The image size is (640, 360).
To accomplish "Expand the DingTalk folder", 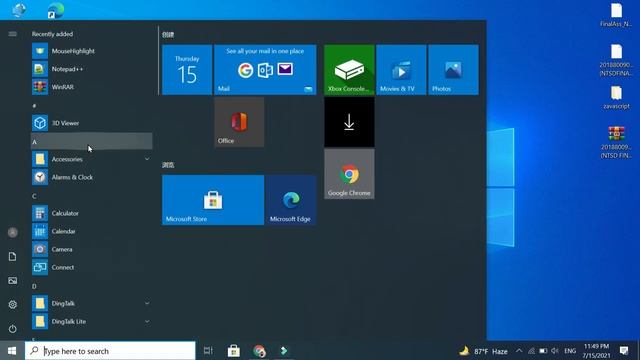I will 92,303.
